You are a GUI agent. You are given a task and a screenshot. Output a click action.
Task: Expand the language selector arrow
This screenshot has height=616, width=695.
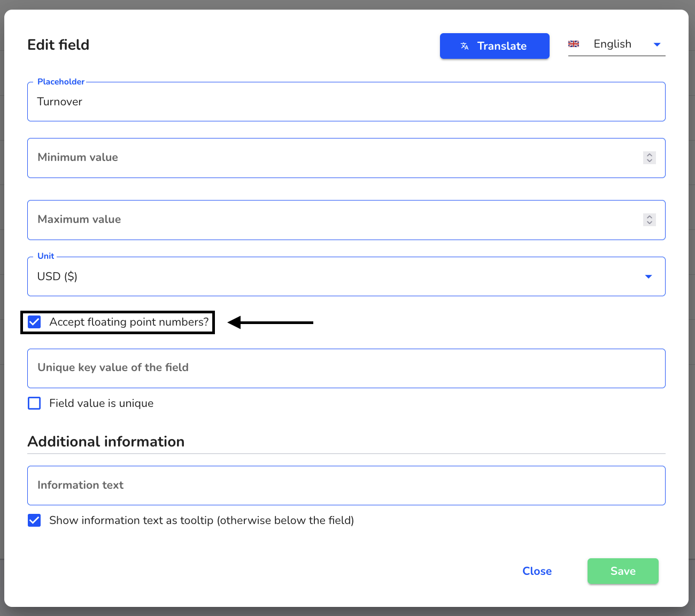(x=658, y=45)
